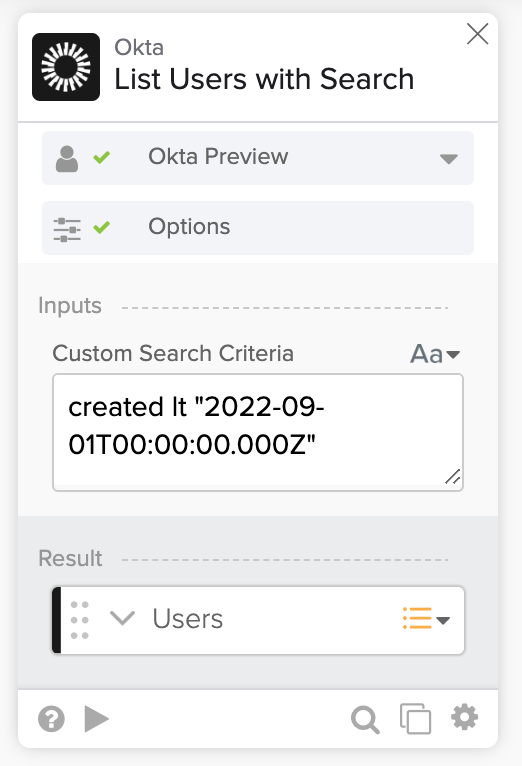Run the card with the play icon

point(96,719)
